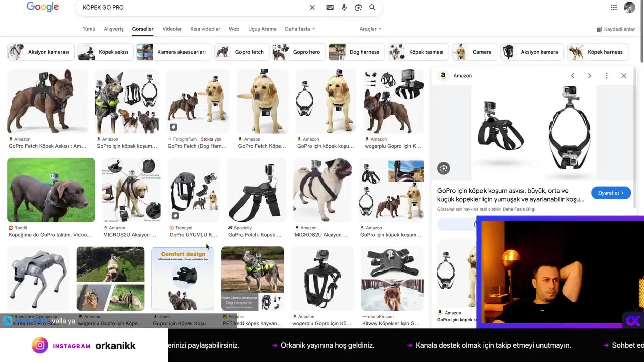The height and width of the screenshot is (362, 644).
Task: Open the pug with GoPro harness thumbnail
Action: [323, 190]
